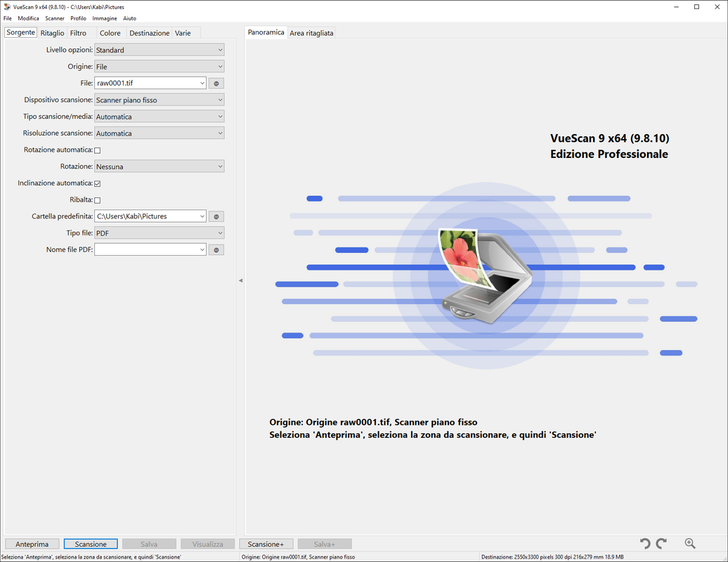728x562 pixels.
Task: Click the scanner illustration in the preview pane
Action: coord(486,275)
